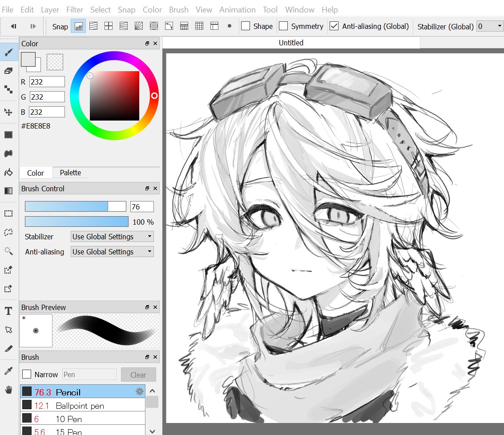
Task: Click the Redo arrow button
Action: pos(33,26)
